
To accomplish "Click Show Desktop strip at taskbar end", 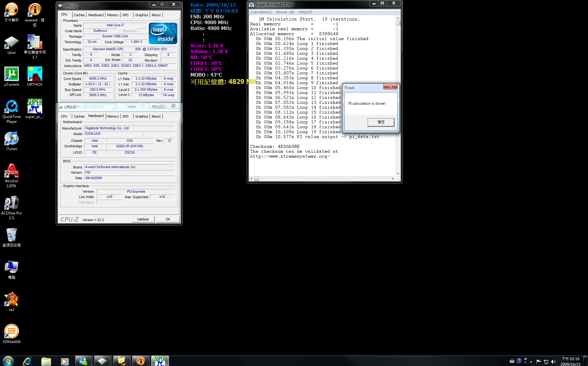I will [x=585, y=361].
